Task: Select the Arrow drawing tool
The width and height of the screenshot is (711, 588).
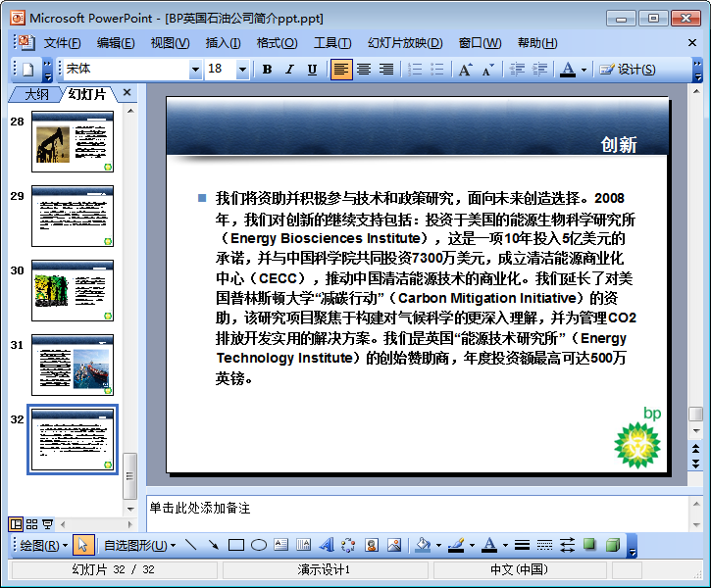Action: (x=213, y=545)
